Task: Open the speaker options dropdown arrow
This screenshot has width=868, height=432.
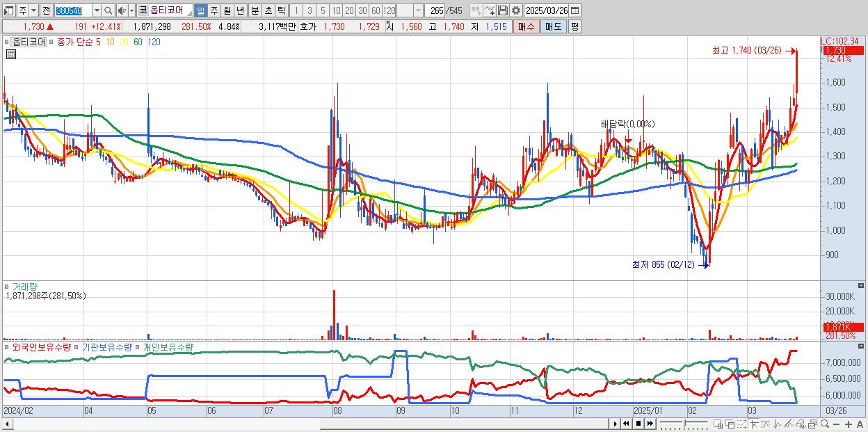Action: tap(131, 10)
